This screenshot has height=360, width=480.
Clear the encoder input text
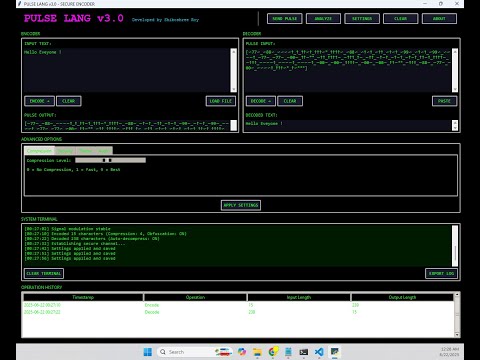(x=68, y=101)
